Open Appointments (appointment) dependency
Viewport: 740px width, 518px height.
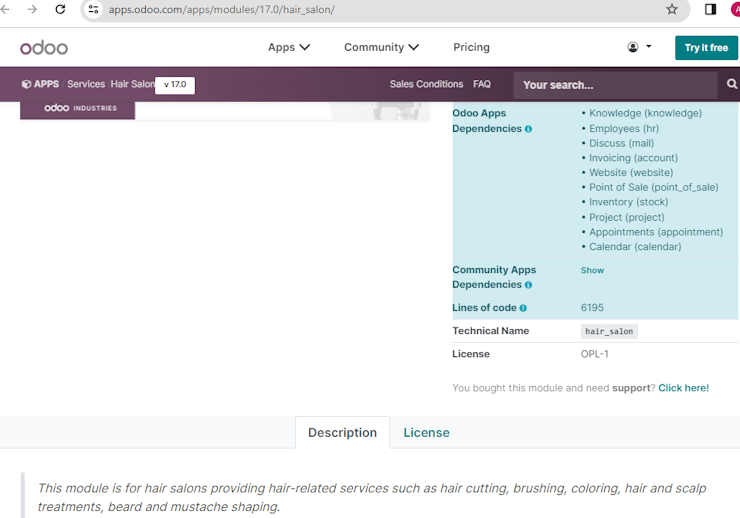click(x=656, y=232)
